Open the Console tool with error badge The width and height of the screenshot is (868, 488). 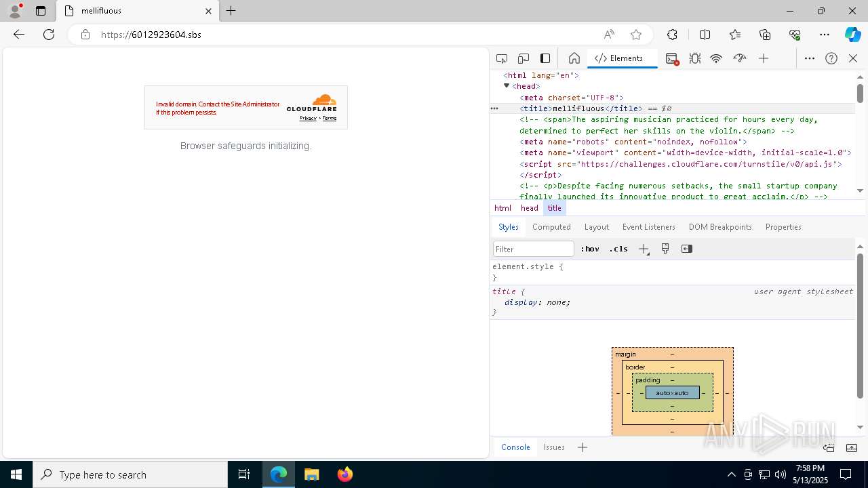coord(672,58)
